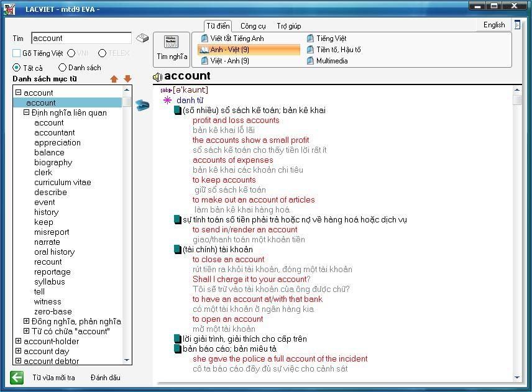Select Tiếng Việt dictionary entry
This screenshot has height=392, width=532.
[x=331, y=39]
